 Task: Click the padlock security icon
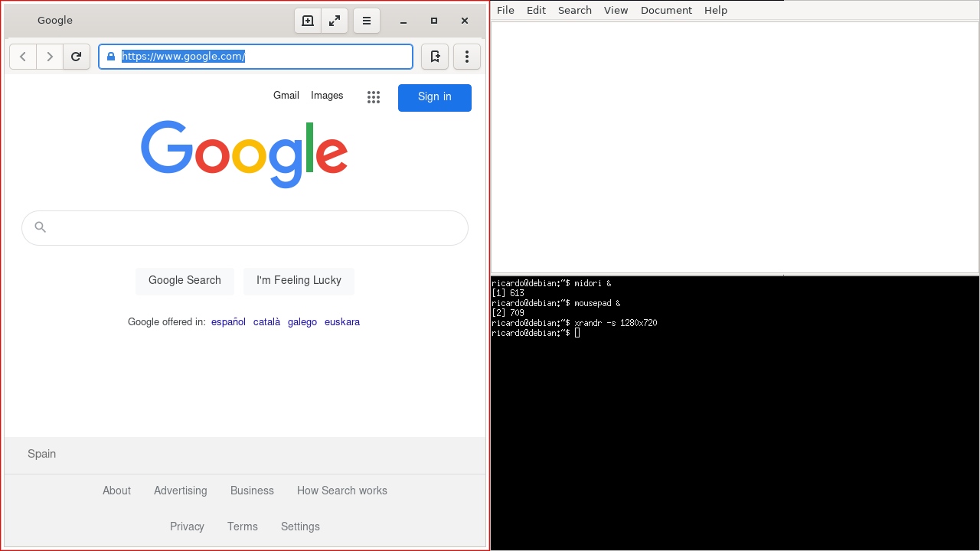[111, 57]
